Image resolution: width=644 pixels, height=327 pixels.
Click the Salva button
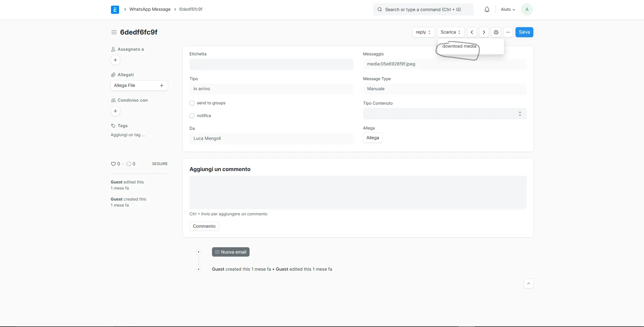(x=524, y=32)
